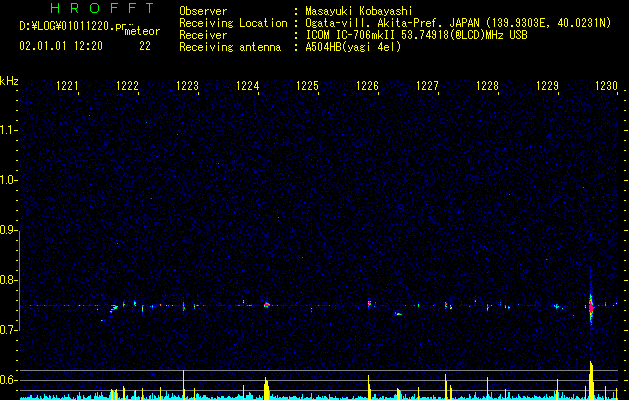Click the 1227 time axis marker

(428, 86)
